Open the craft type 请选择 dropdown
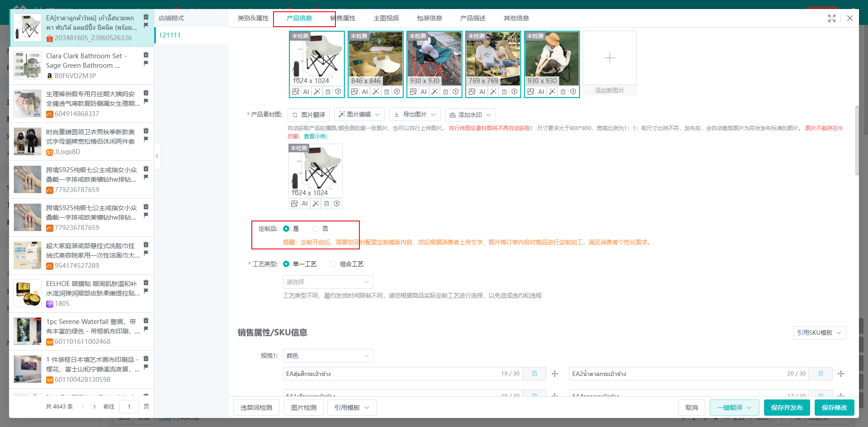 click(x=328, y=282)
